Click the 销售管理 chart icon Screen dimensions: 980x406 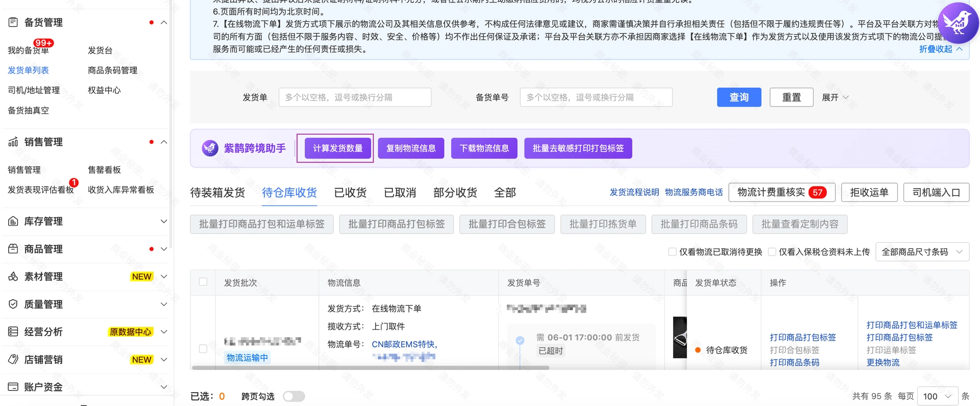coord(13,142)
